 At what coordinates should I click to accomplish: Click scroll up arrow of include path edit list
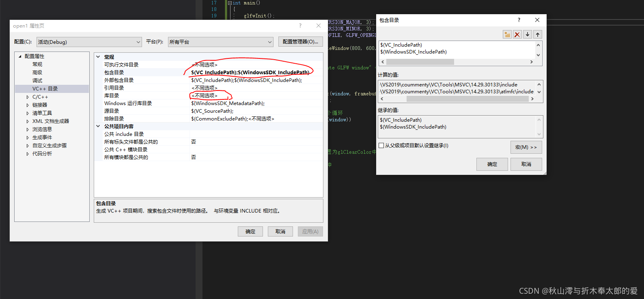click(538, 45)
